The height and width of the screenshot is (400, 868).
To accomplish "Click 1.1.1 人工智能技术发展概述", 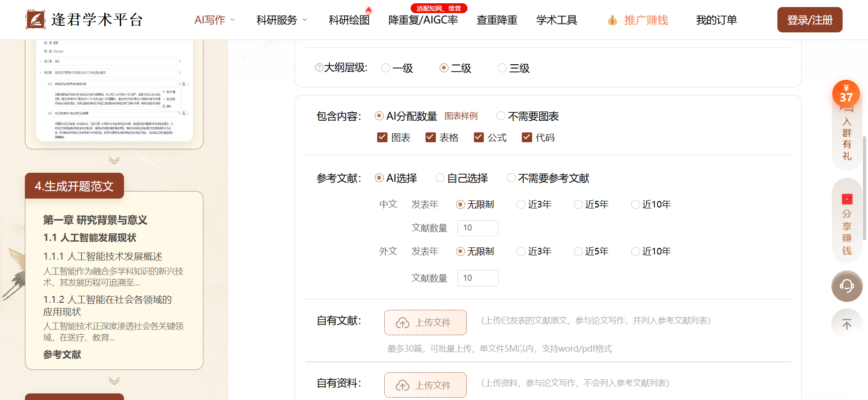I will (103, 256).
